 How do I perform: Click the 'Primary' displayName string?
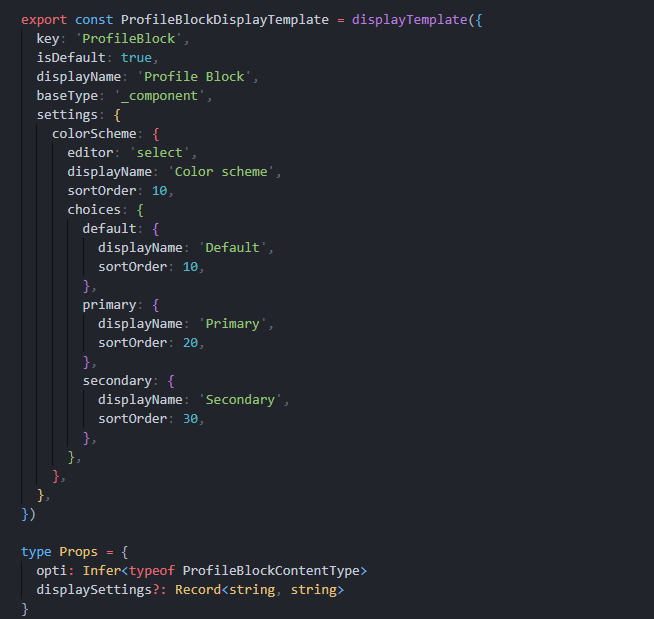click(x=232, y=324)
